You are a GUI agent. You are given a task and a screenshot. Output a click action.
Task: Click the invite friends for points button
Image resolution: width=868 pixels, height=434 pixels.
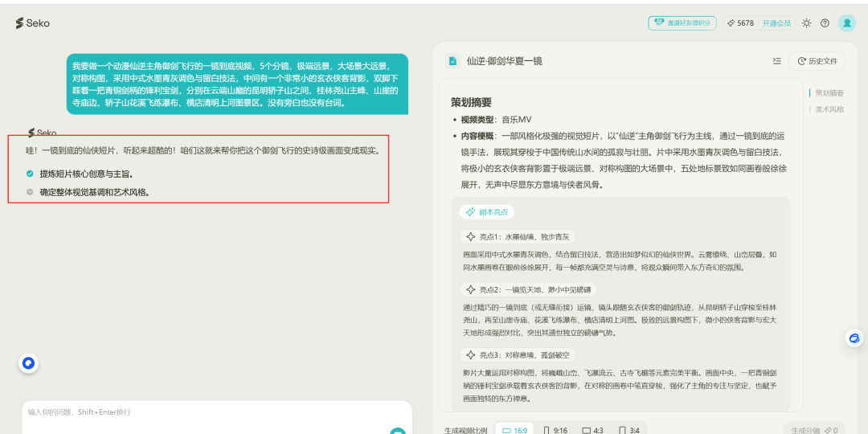pyautogui.click(x=682, y=23)
